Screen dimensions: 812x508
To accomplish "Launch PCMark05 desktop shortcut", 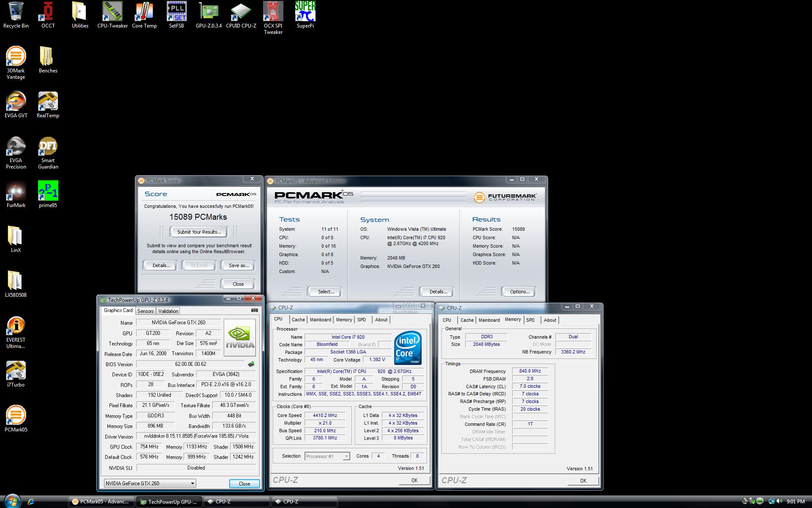I will (16, 419).
